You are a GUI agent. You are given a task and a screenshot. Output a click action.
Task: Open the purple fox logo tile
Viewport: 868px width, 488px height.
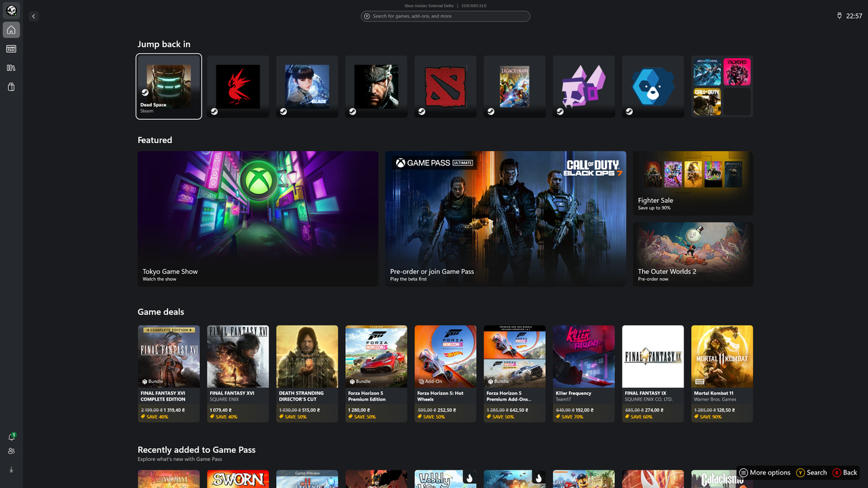[584, 86]
